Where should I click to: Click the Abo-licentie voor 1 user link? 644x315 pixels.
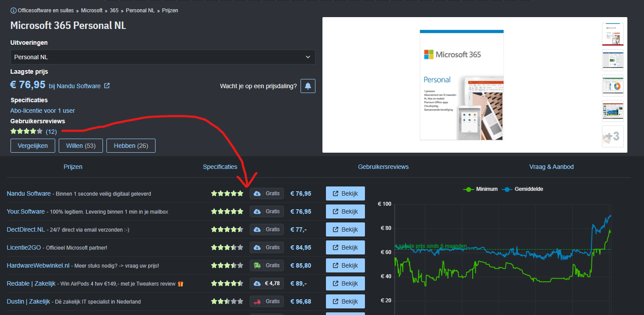(x=42, y=111)
